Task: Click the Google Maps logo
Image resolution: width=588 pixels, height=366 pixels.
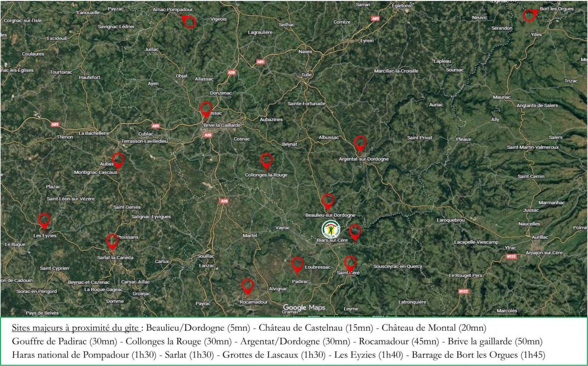Action: [304, 307]
